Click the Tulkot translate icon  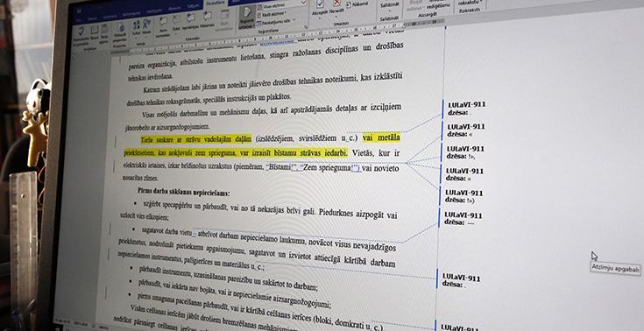coord(137,27)
